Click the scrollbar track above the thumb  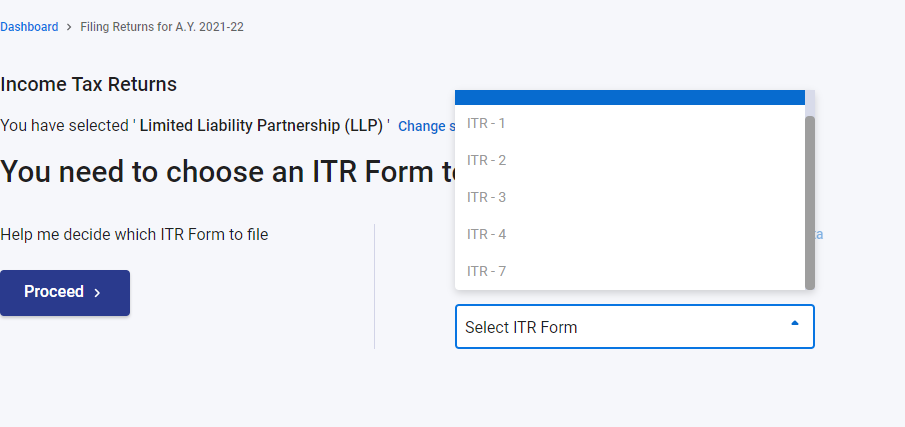810,102
